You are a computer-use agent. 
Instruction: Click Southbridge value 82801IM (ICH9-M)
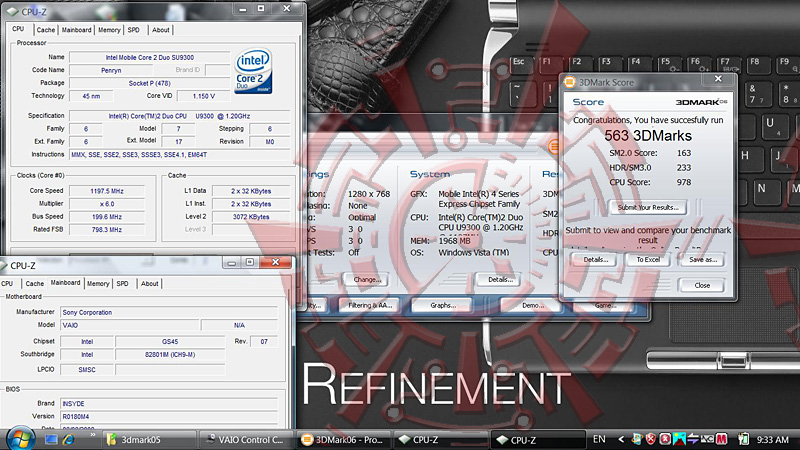[x=170, y=355]
